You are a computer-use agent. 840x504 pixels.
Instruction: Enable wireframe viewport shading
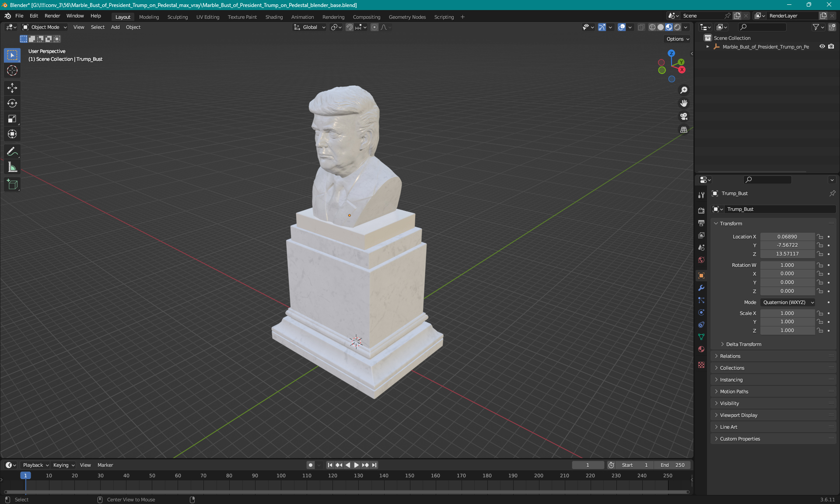(652, 27)
